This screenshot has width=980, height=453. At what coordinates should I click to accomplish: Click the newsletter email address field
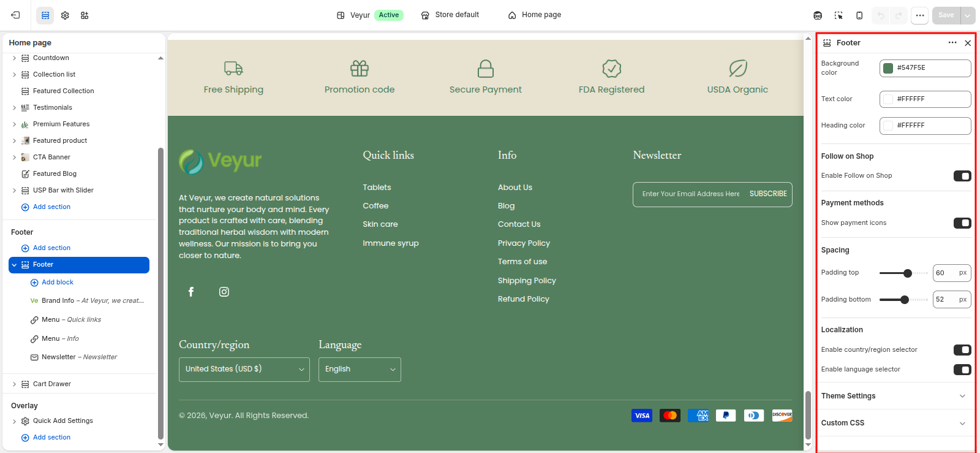pos(690,194)
